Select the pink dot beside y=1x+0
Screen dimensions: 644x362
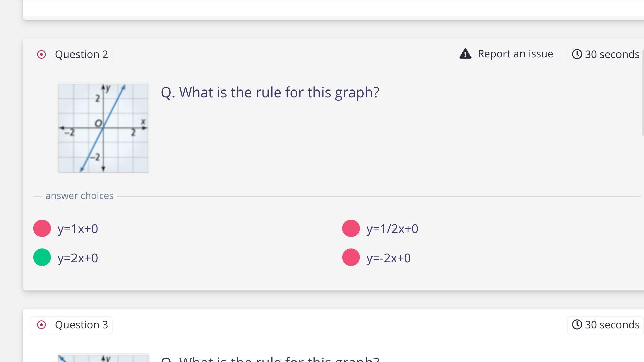(42, 228)
